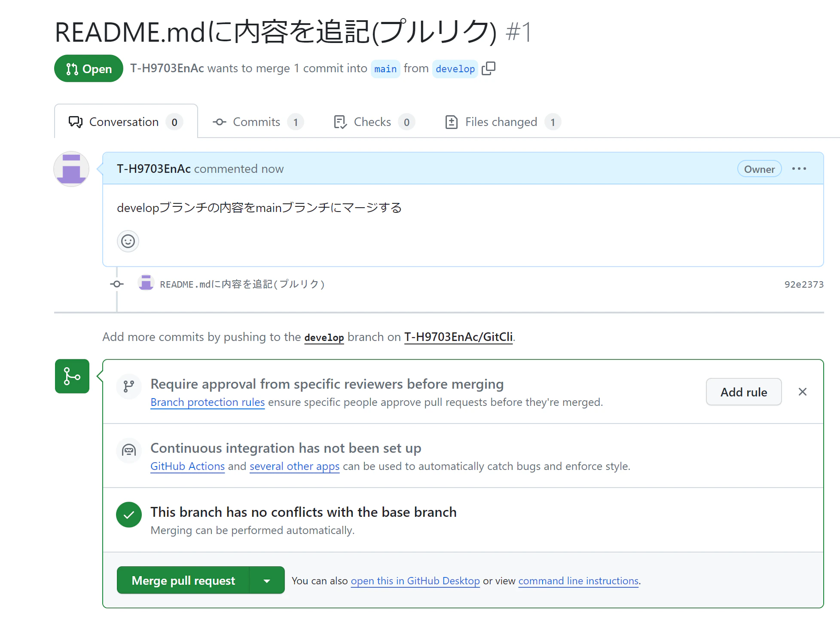Image resolution: width=840 pixels, height=620 pixels.
Task: Click the large author avatar beside the comment
Action: [71, 169]
